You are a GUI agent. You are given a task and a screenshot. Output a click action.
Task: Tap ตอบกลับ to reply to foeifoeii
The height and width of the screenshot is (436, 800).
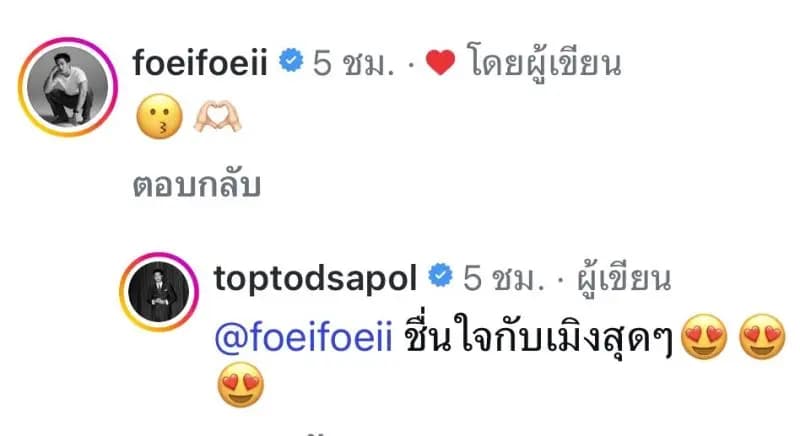click(195, 187)
